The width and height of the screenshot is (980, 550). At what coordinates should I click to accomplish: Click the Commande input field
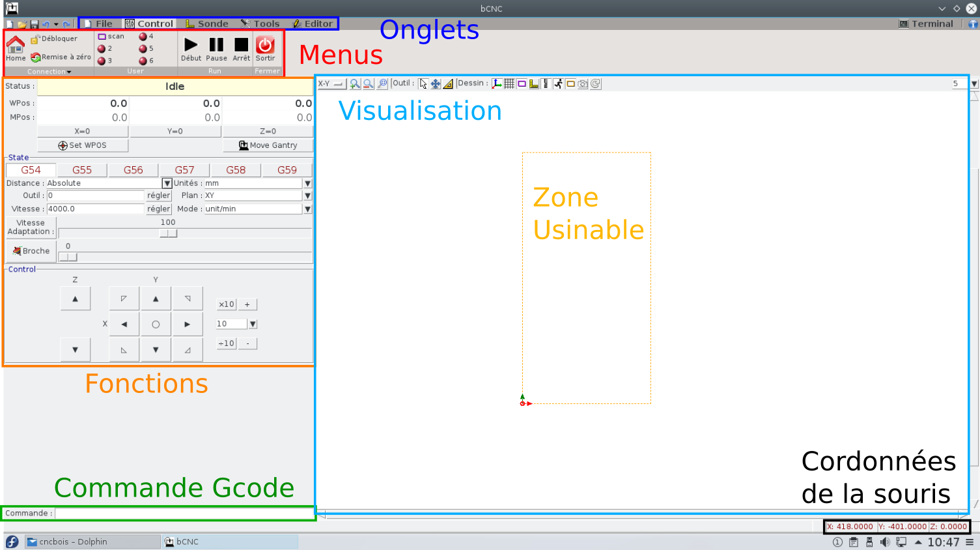click(184, 514)
